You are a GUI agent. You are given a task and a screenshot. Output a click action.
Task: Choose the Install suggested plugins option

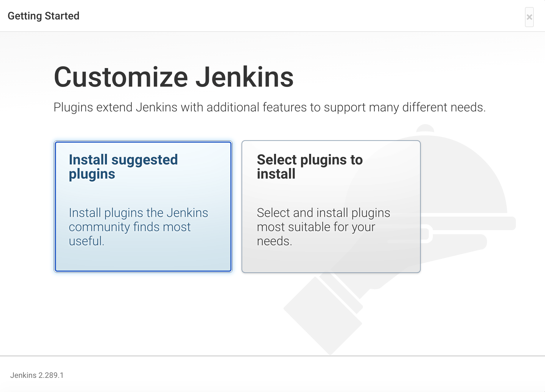pyautogui.click(x=143, y=207)
